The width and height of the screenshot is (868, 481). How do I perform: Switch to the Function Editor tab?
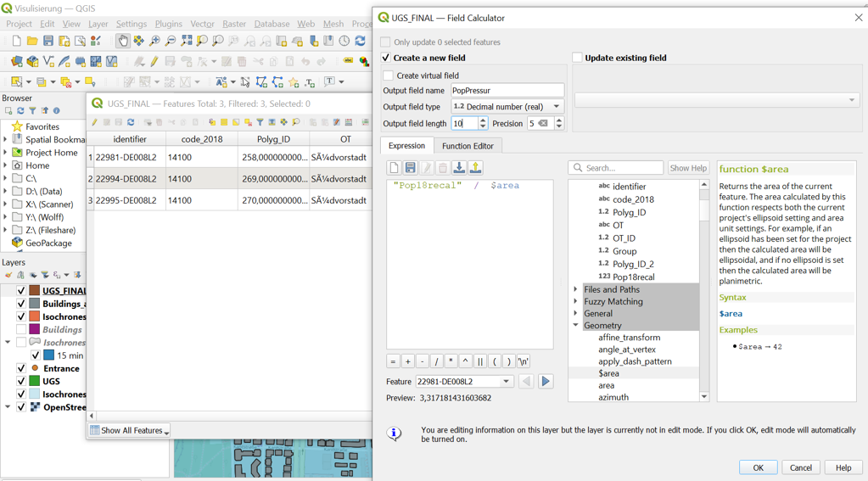click(x=467, y=146)
